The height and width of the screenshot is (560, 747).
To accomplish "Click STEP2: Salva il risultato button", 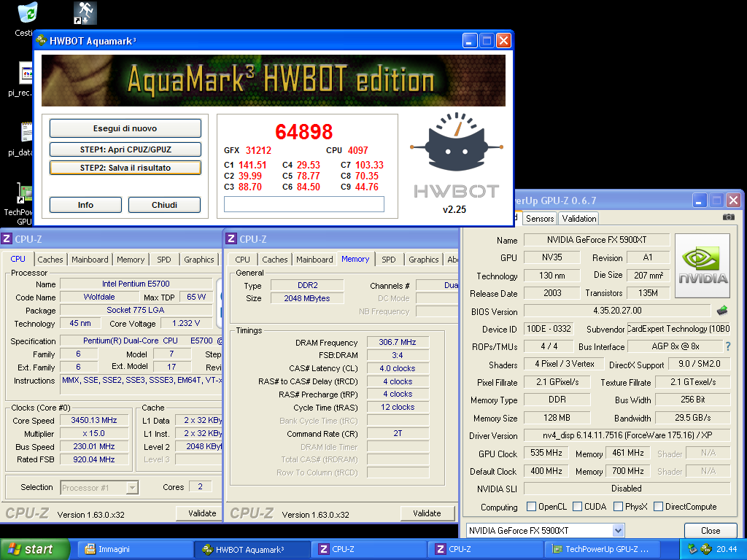I will [x=125, y=168].
